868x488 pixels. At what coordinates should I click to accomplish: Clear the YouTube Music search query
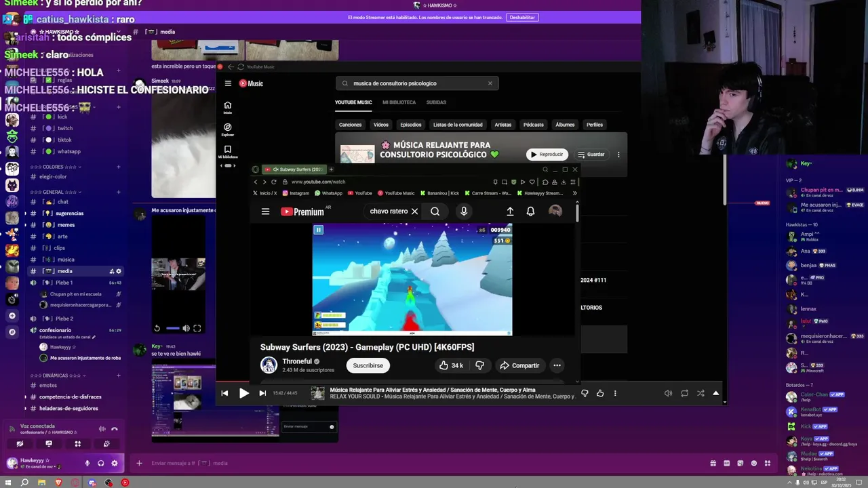[490, 83]
